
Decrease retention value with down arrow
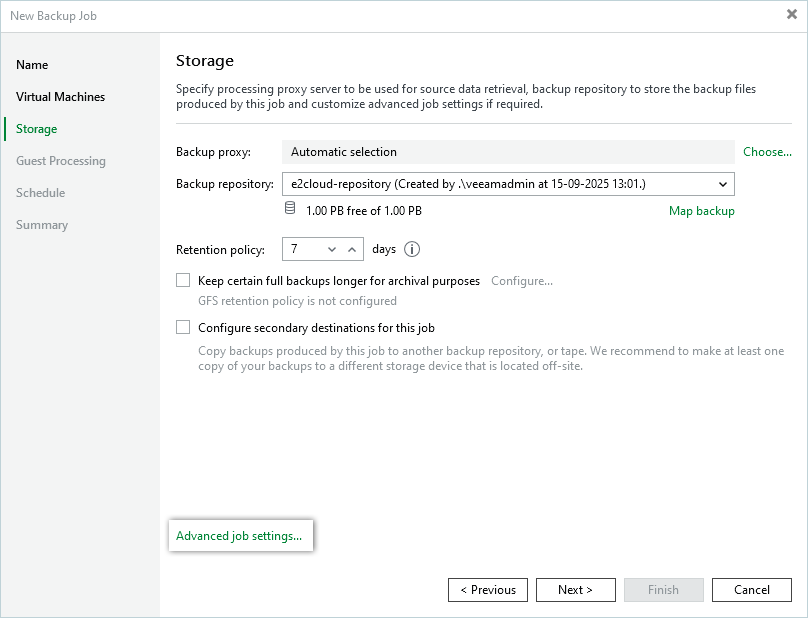point(332,249)
